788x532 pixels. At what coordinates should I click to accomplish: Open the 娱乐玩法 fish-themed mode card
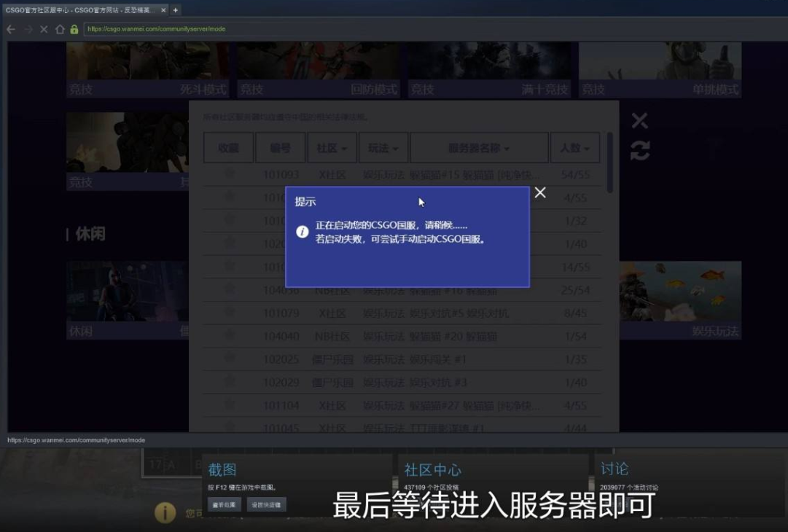click(680, 300)
